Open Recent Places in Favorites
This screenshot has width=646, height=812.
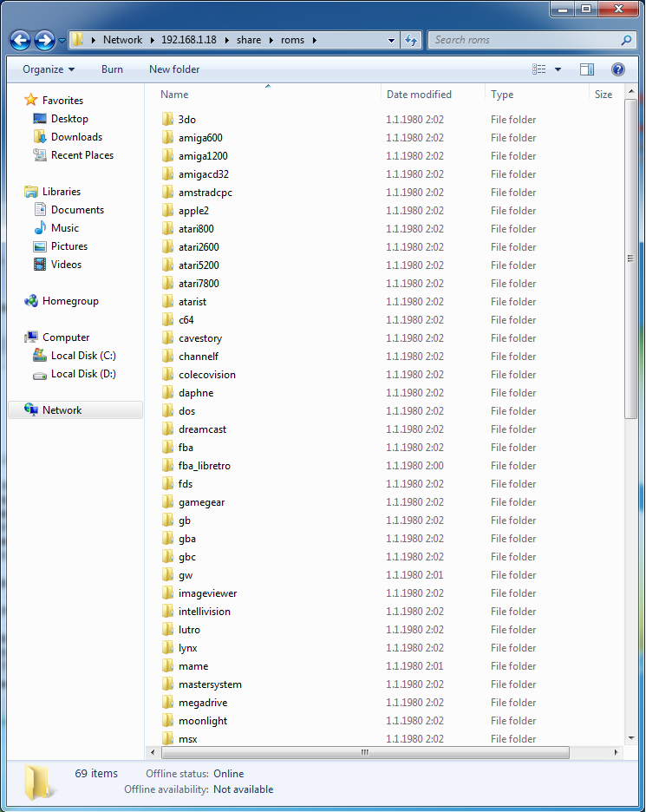(x=82, y=154)
